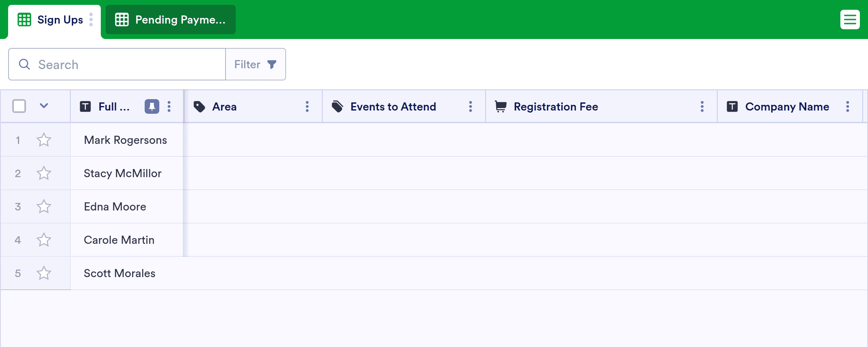Click the Registration Fee cart icon

pyautogui.click(x=501, y=106)
